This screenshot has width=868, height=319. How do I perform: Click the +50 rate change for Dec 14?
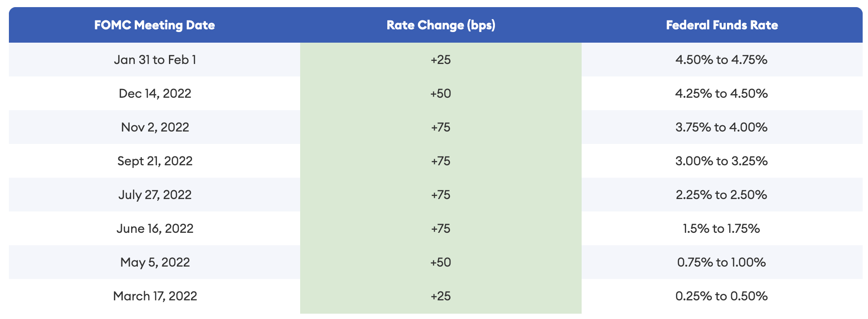click(441, 93)
